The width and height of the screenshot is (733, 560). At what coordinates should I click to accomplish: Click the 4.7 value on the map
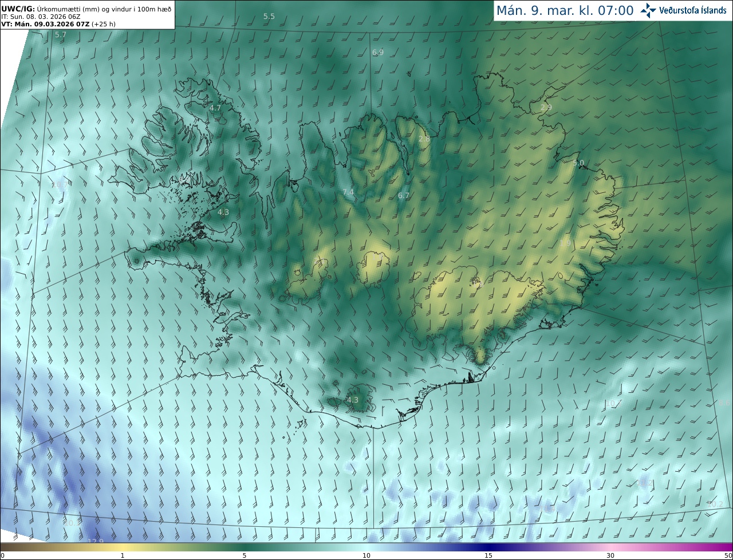click(215, 108)
